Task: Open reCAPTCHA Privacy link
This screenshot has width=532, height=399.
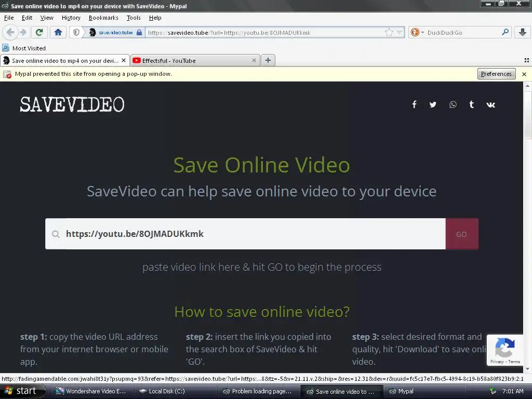Action: [x=497, y=362]
